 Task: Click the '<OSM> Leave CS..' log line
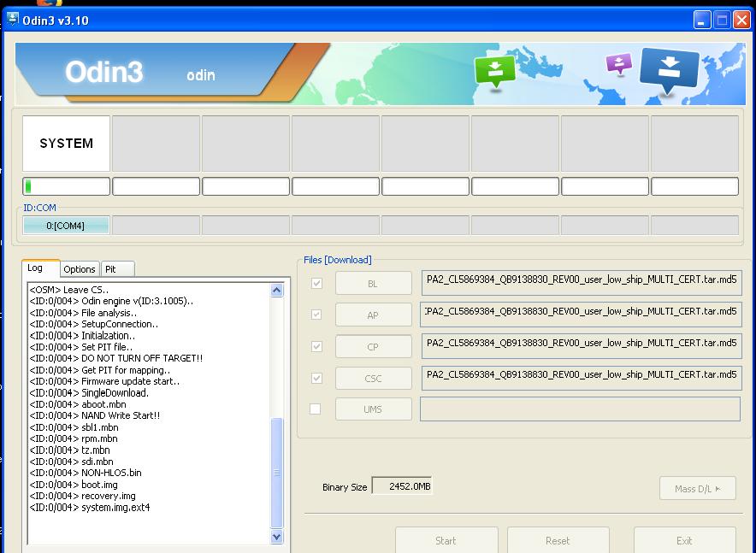(x=69, y=290)
